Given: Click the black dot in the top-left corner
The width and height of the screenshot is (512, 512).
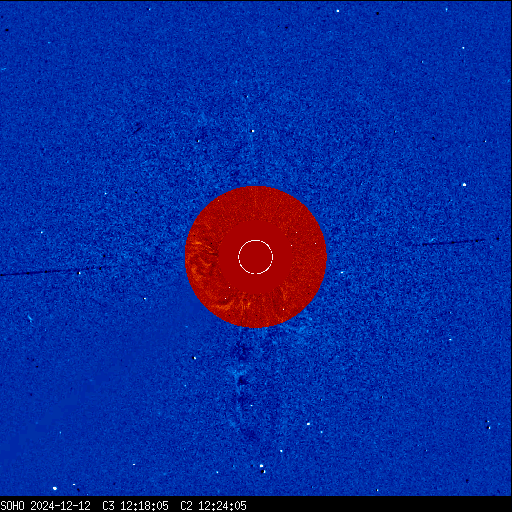Looking at the screenshot, I should coord(7,30).
